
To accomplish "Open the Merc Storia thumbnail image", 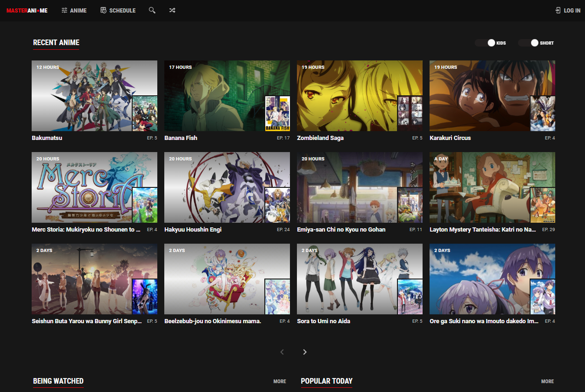I will (94, 187).
